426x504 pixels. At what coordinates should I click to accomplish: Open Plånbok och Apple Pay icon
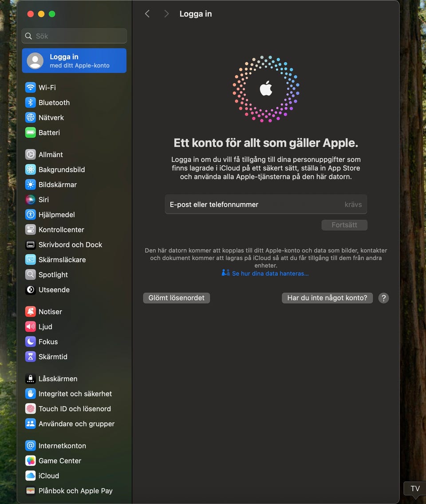[x=31, y=491]
